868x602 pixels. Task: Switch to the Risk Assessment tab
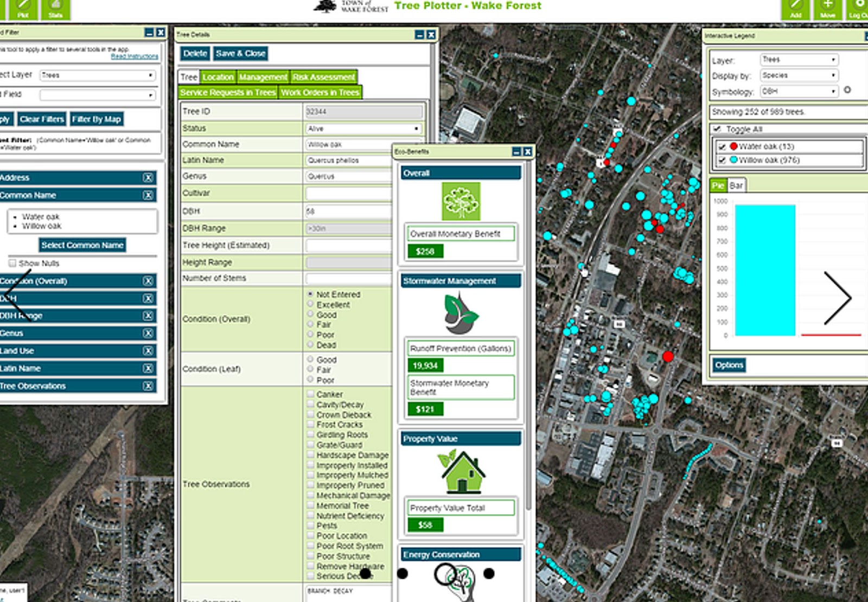[x=324, y=77]
